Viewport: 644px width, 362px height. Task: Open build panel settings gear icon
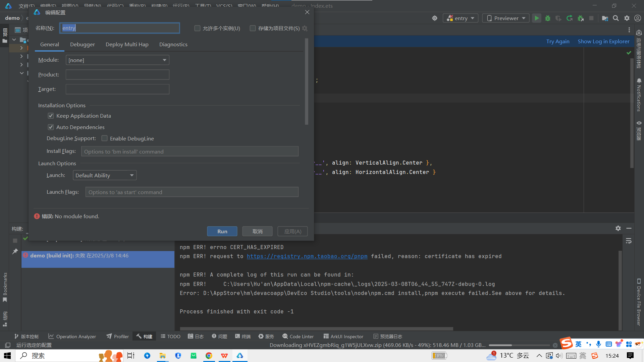coord(618,228)
